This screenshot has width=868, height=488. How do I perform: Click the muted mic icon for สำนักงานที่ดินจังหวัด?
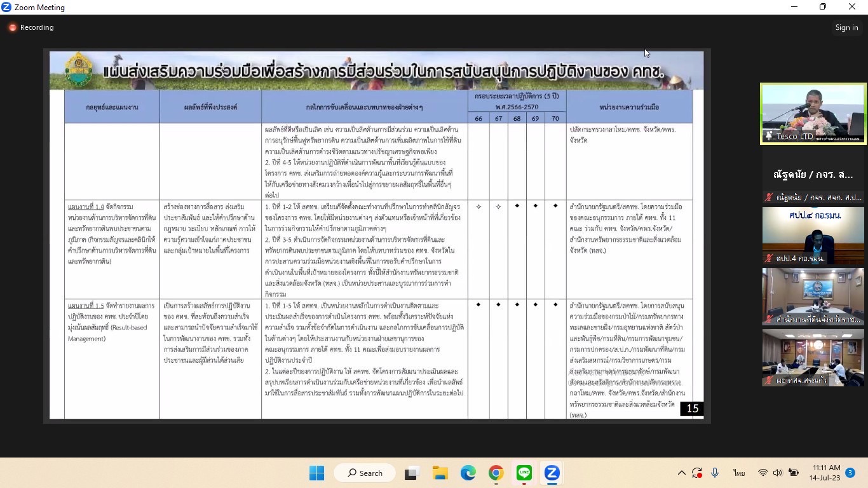pos(769,320)
